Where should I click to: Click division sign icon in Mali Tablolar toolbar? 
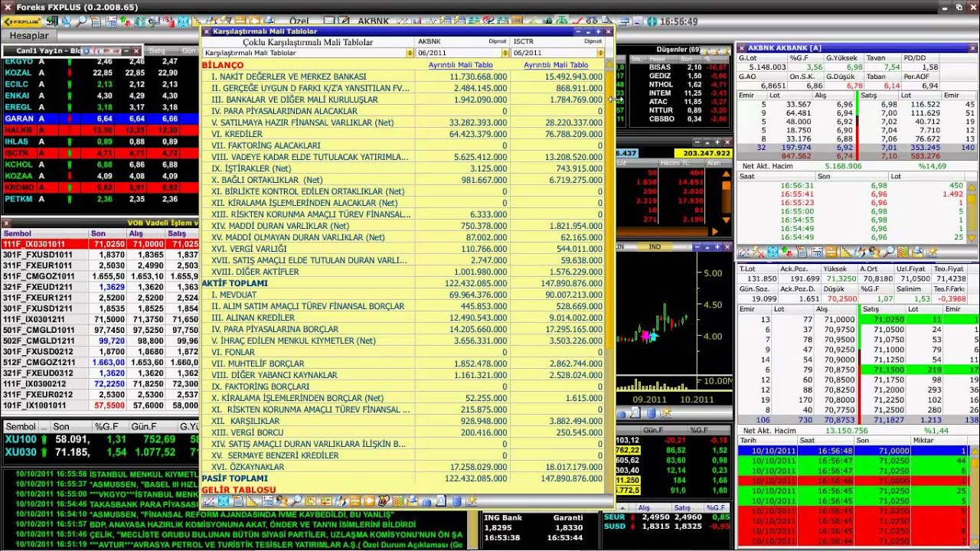[354, 501]
